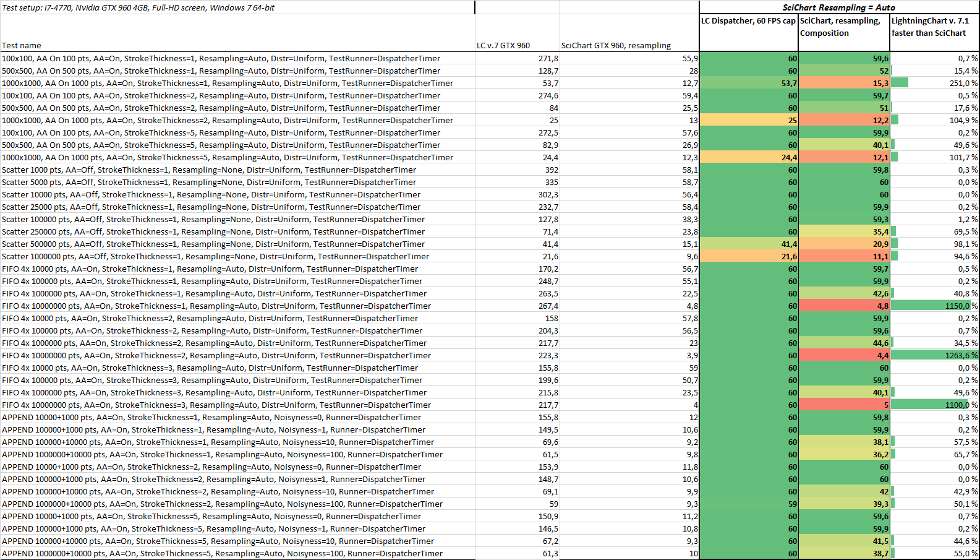Select the orange cell with value 21,6

coord(749,256)
